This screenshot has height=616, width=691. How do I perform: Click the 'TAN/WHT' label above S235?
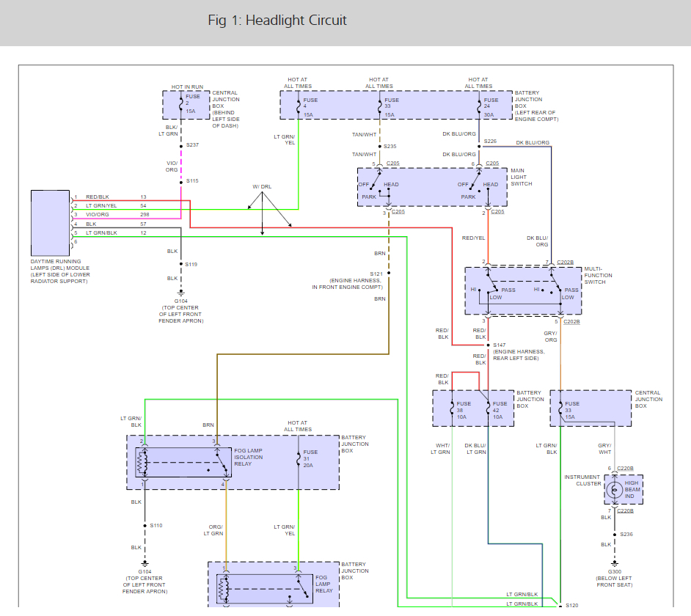[x=364, y=134]
